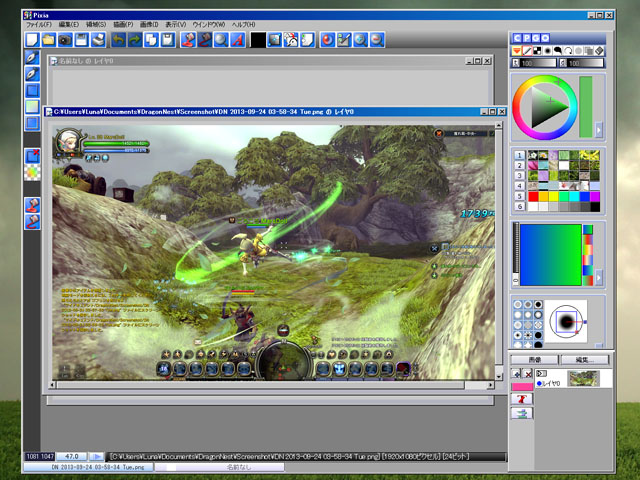Select the gradient square tool in left sidebar
Screen dimensions: 640x480
click(x=32, y=107)
